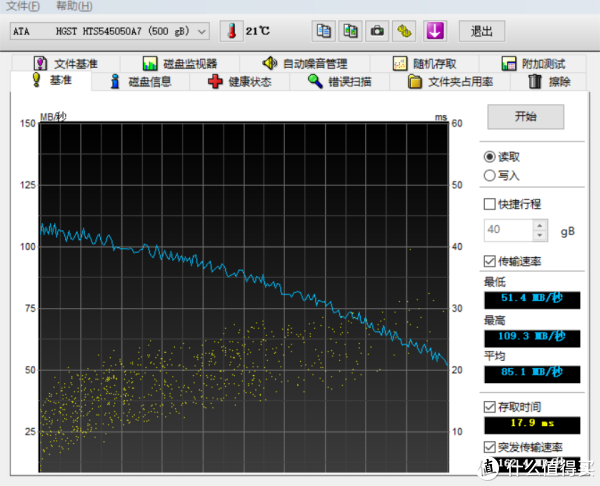Click the thermometer temperature icon
The width and height of the screenshot is (600, 486).
232,31
